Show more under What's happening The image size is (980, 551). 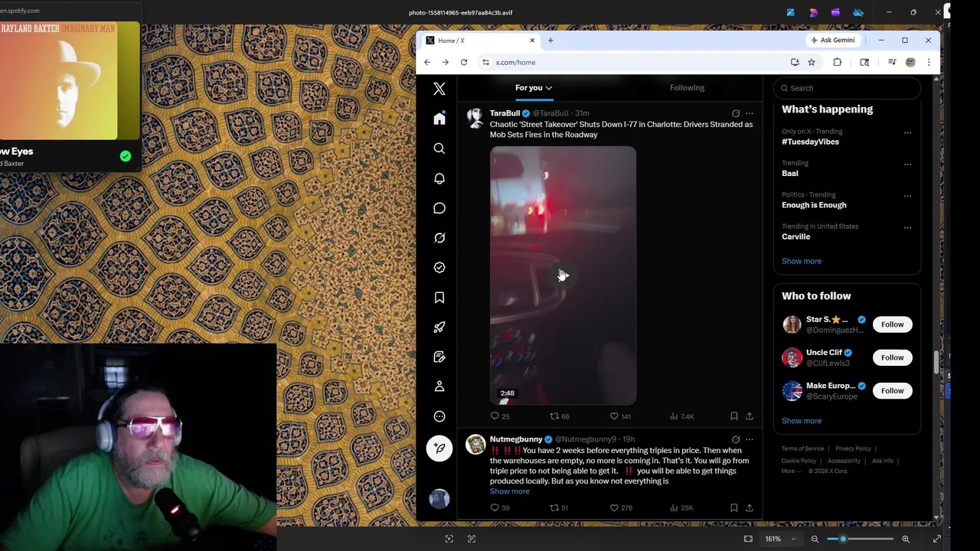tap(802, 261)
